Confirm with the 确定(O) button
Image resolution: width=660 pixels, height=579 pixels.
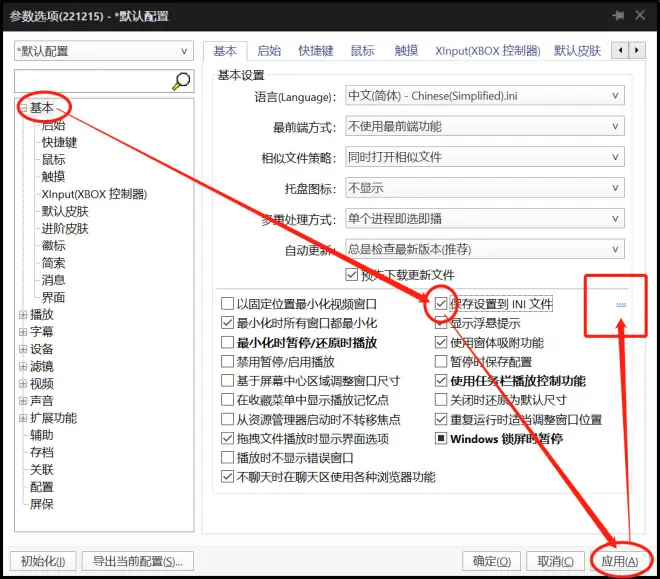click(x=491, y=561)
